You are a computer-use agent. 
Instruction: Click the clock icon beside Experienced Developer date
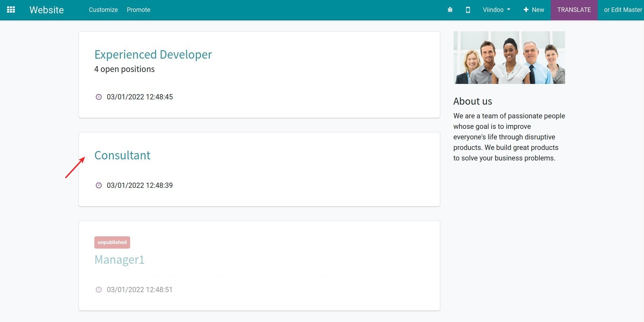click(99, 97)
